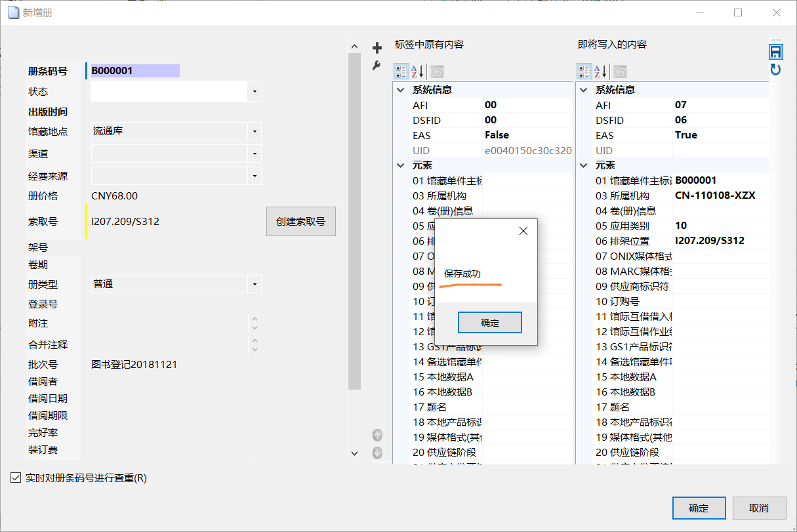This screenshot has height=532, width=797.
Task: Click the scroll-down arrow of the form scrollbar
Action: click(355, 453)
